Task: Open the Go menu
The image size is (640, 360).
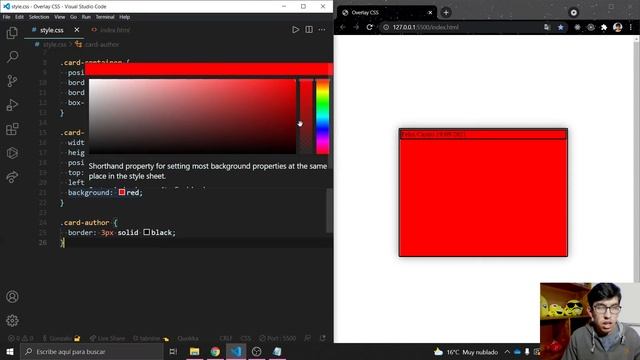Action: click(73, 17)
